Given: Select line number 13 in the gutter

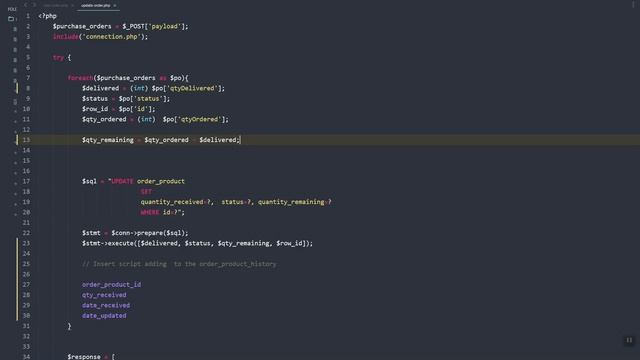Looking at the screenshot, I should coord(27,140).
